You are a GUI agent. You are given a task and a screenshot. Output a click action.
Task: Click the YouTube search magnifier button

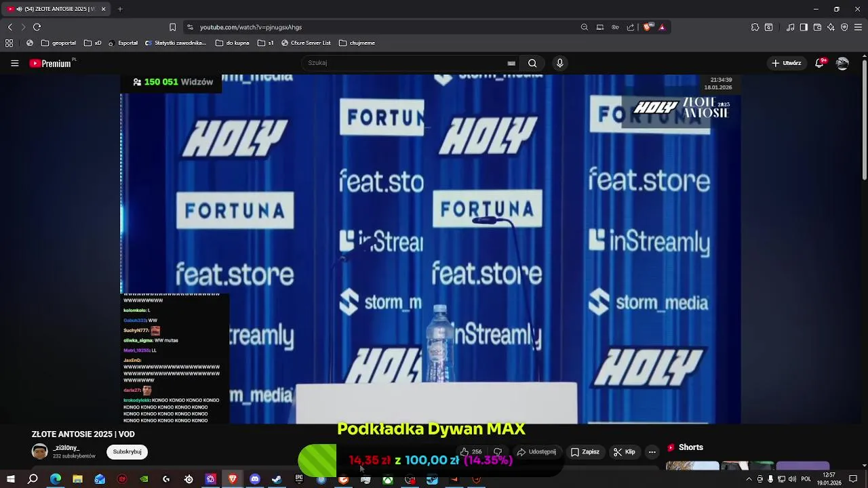(x=532, y=63)
